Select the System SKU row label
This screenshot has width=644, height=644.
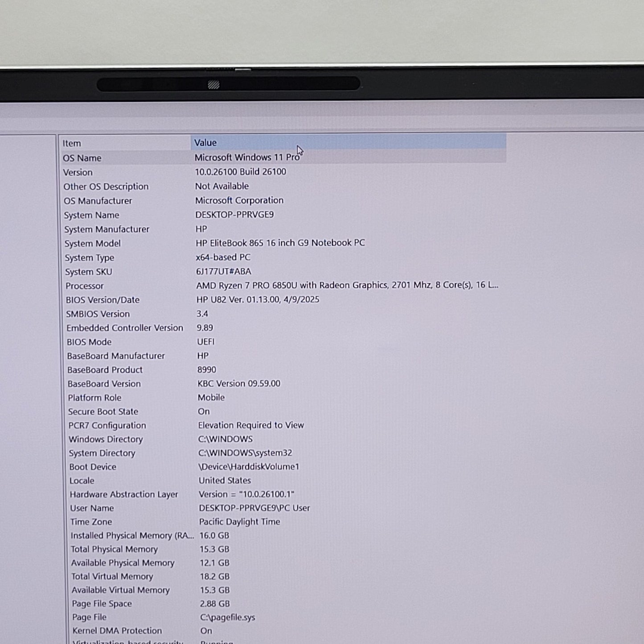[x=89, y=272]
